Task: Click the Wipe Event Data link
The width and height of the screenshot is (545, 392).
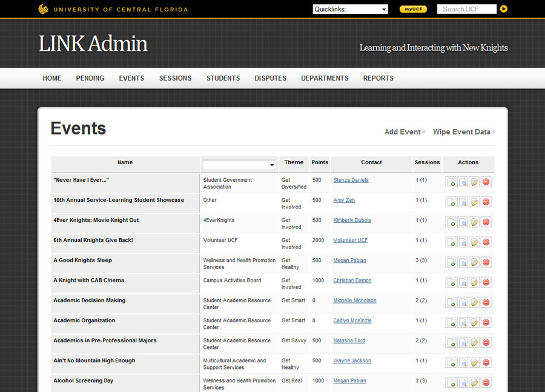Action: point(461,132)
